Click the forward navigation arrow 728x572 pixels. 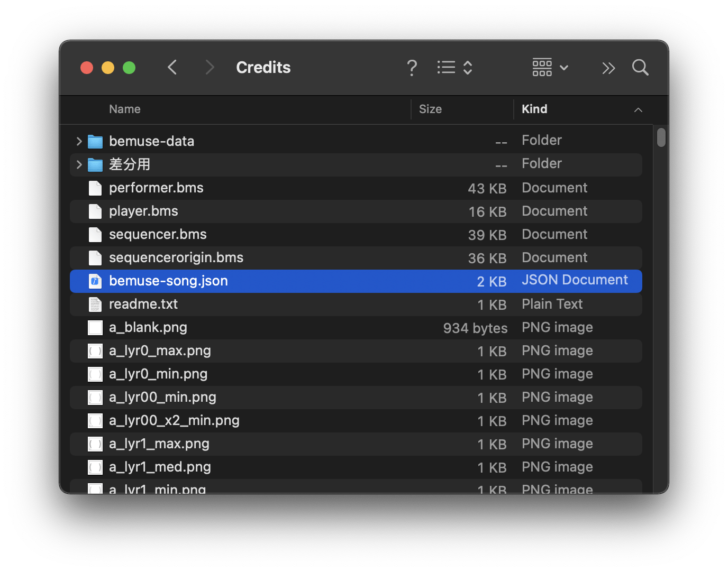[x=210, y=67]
